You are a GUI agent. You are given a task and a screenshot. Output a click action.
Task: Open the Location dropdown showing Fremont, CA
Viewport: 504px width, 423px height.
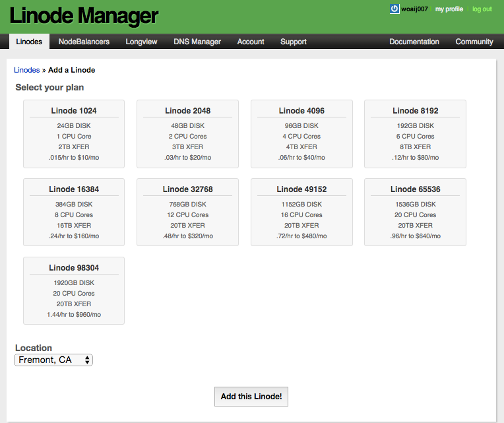[x=53, y=360]
